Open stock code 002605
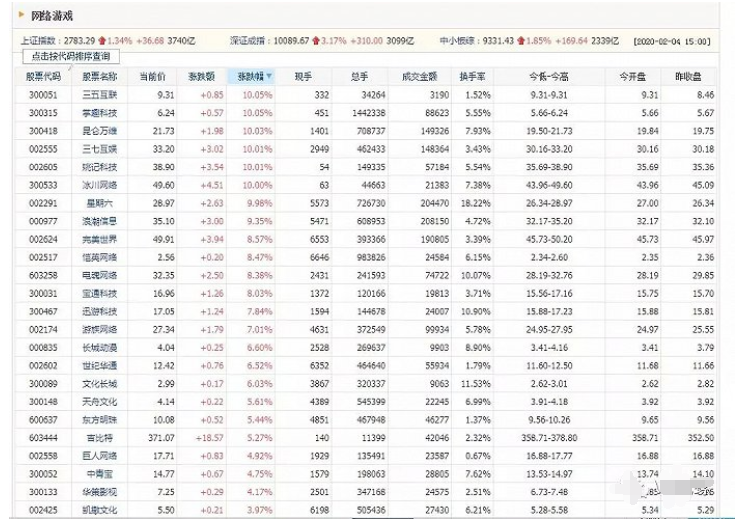 pos(43,167)
